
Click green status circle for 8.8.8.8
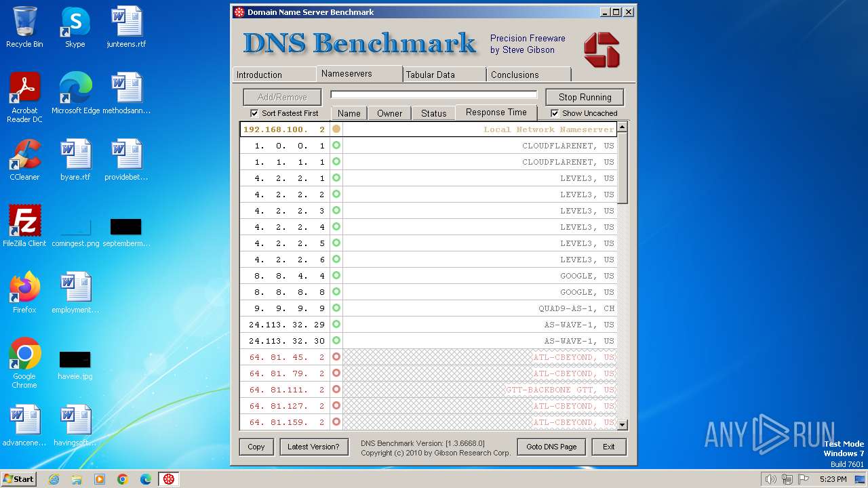336,291
